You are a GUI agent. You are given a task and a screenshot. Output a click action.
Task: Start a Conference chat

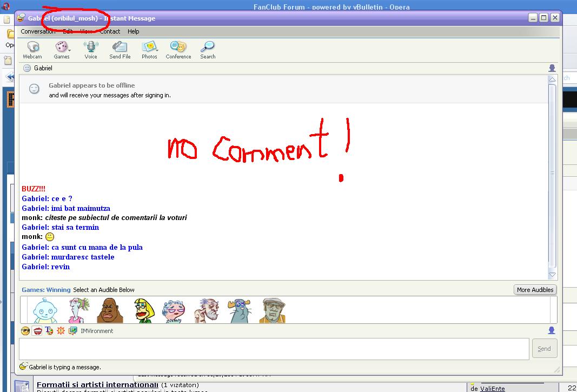click(178, 50)
